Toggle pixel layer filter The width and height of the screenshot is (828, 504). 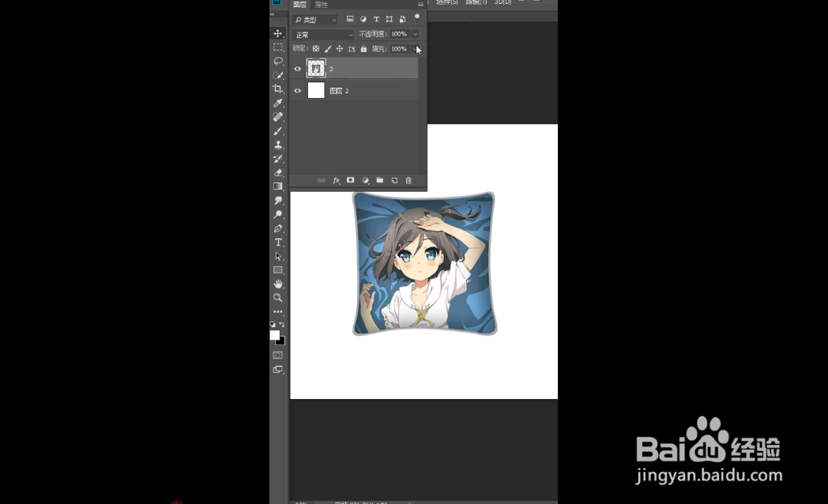click(x=350, y=19)
